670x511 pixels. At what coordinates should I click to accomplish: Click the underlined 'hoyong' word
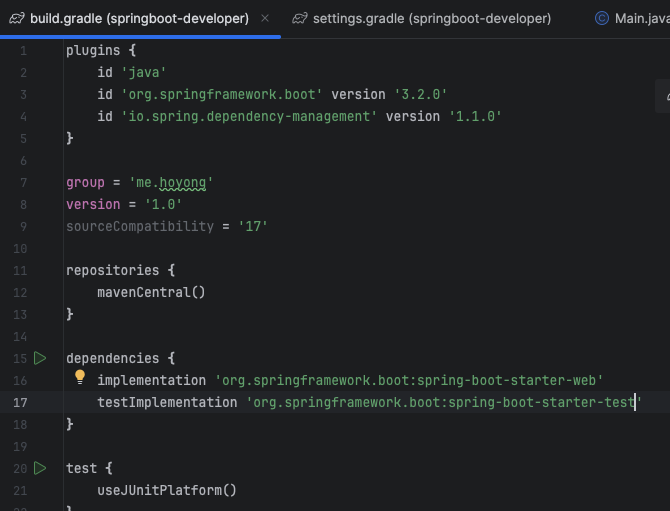point(183,183)
